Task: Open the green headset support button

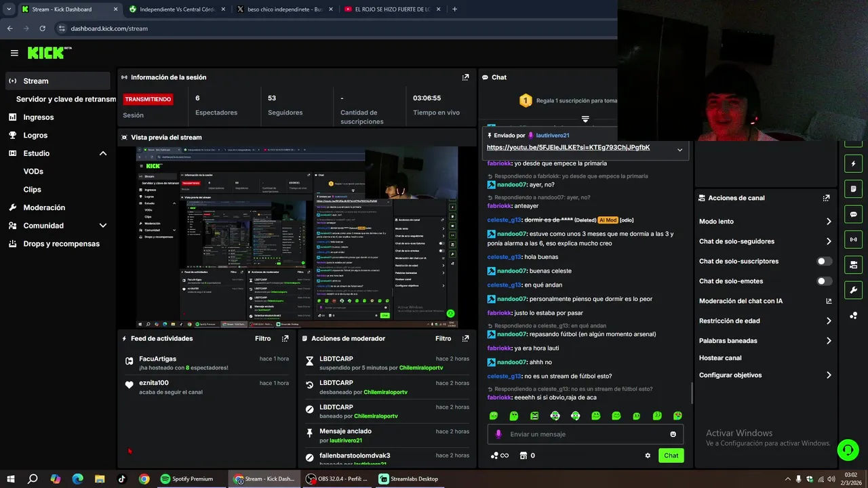Action: (847, 449)
